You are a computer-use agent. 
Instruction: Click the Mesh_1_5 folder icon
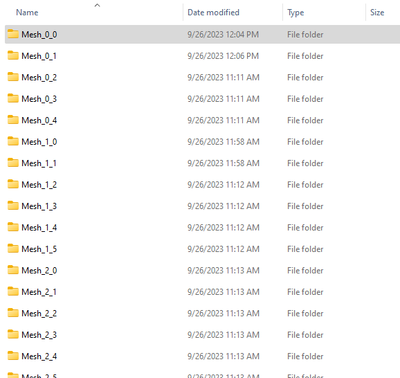pos(13,248)
